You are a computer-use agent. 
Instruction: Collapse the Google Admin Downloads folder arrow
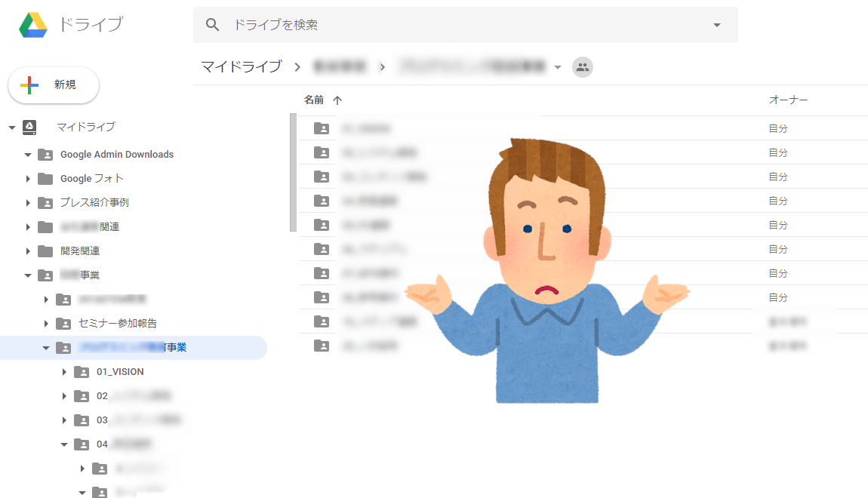(28, 155)
